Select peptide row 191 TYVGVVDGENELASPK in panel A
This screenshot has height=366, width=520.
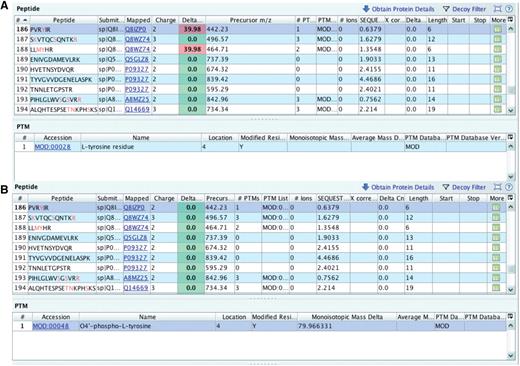coord(260,79)
